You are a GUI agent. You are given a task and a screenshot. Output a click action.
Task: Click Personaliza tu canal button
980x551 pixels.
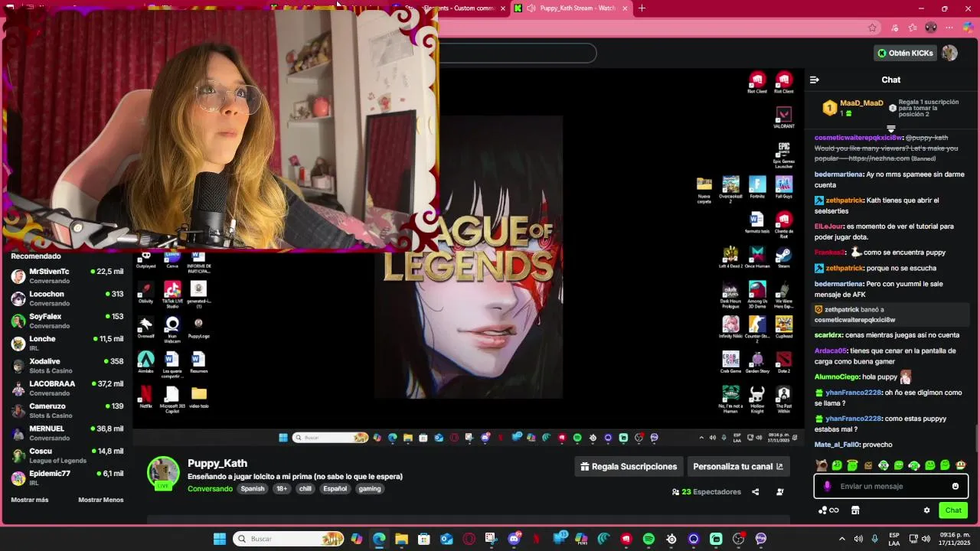tap(738, 467)
